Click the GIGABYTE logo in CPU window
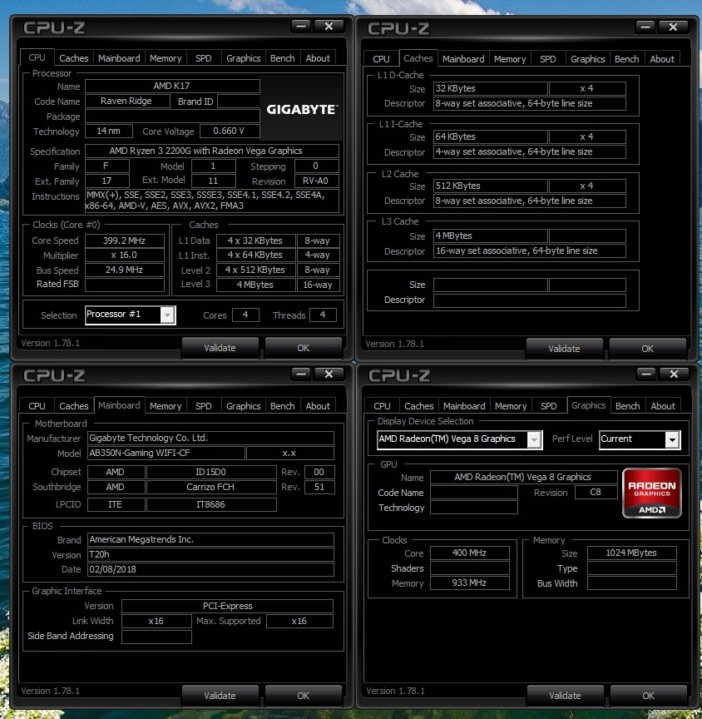The image size is (702, 719). [x=302, y=109]
